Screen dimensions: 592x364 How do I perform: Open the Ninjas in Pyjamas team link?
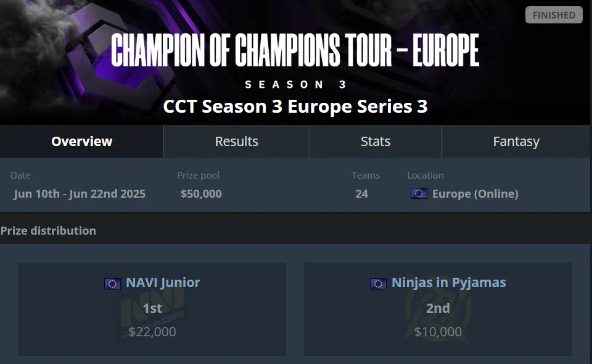[x=448, y=283]
